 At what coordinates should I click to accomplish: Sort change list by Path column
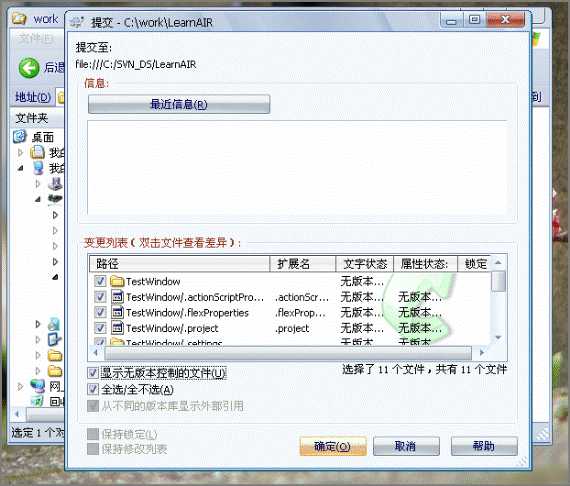pyautogui.click(x=179, y=264)
